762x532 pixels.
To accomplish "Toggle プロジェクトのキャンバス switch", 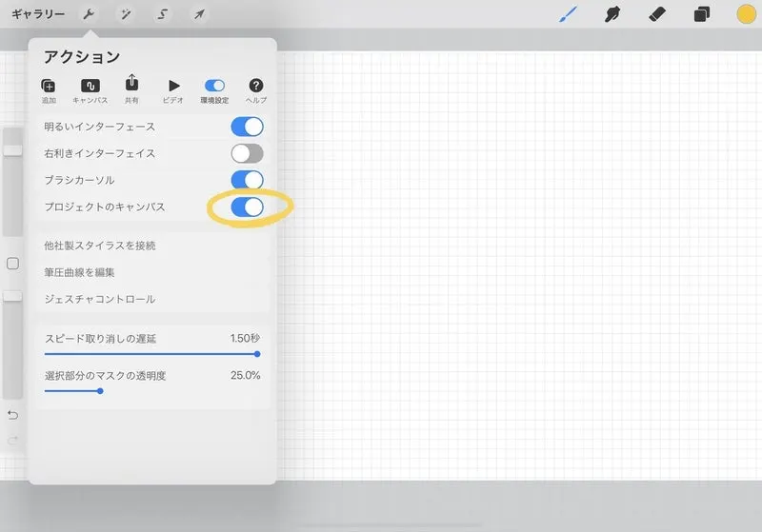I will tap(247, 207).
